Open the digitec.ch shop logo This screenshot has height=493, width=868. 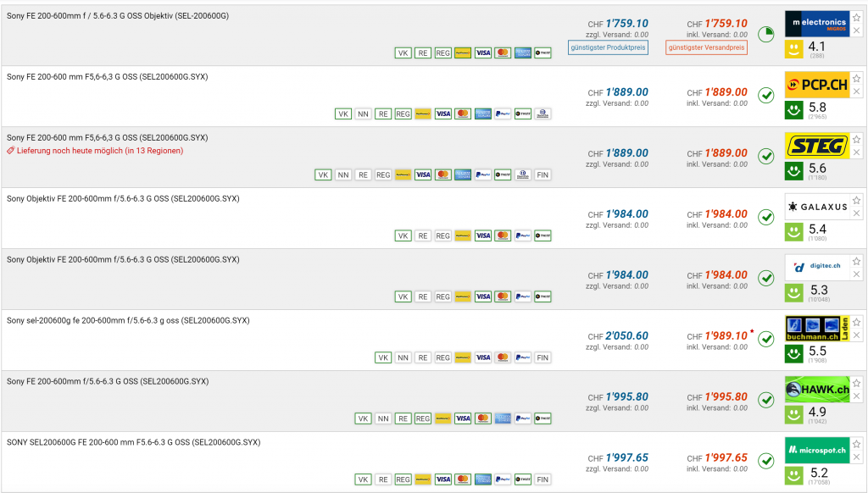tap(816, 267)
